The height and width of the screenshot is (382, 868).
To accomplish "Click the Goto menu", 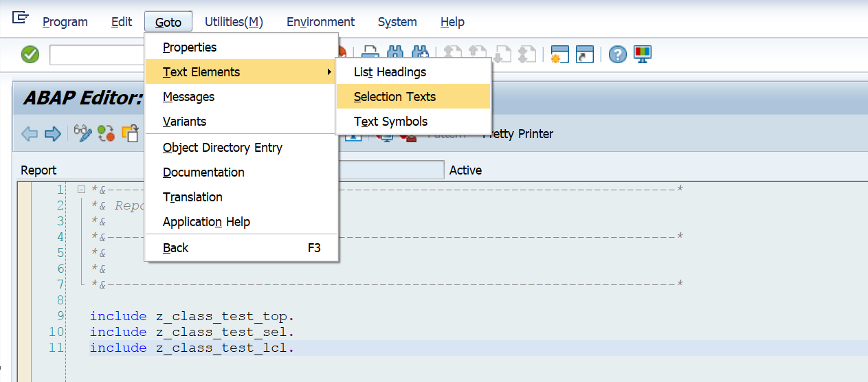I will [x=168, y=22].
